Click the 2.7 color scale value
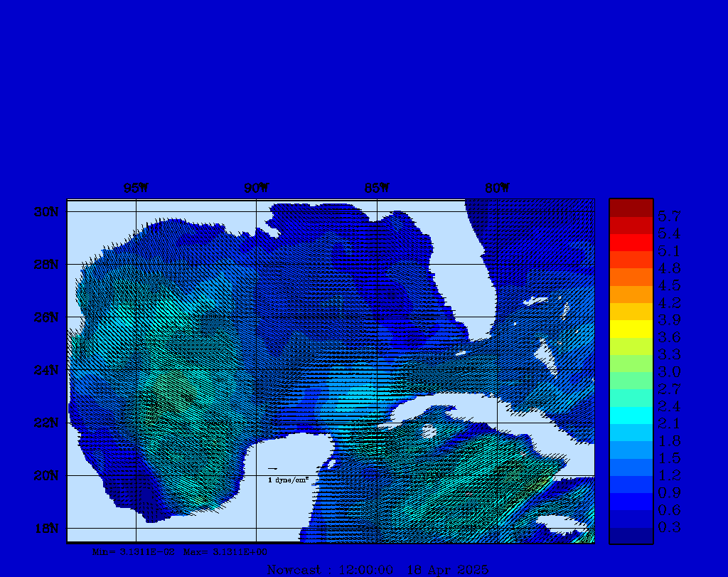The width and height of the screenshot is (728, 577). [x=669, y=389]
